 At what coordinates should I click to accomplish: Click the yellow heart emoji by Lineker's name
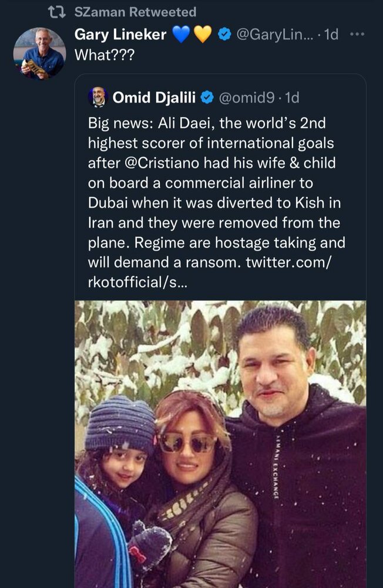[x=202, y=35]
